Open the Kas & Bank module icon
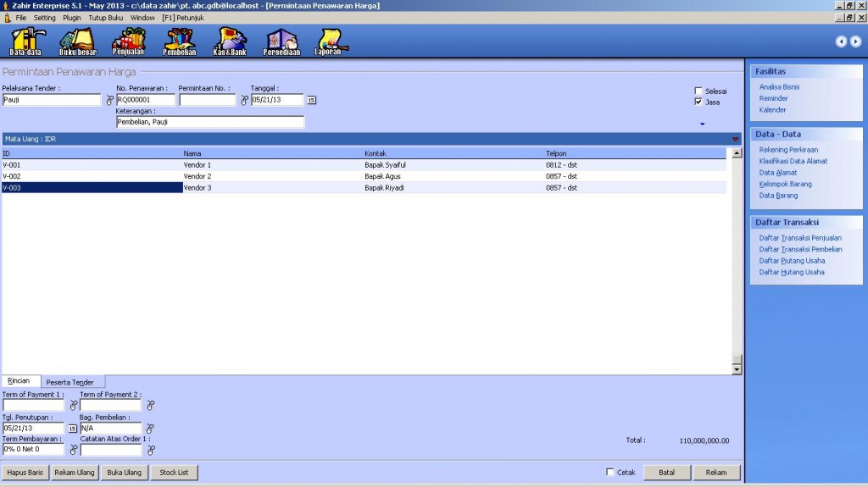The height and width of the screenshot is (487, 868). 230,41
